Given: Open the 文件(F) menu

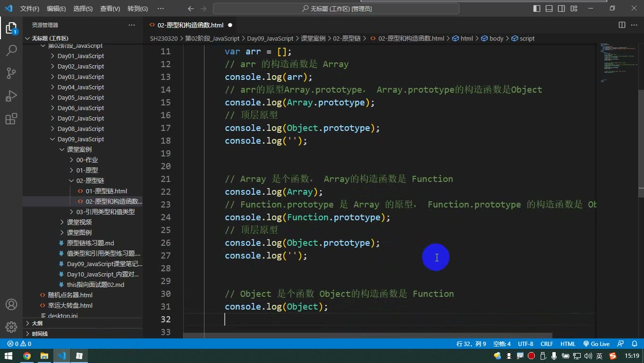Looking at the screenshot, I should 30,9.
